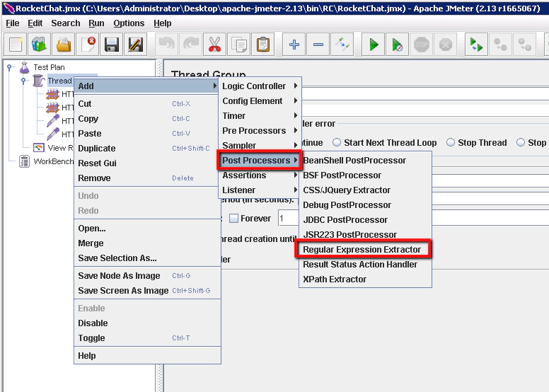Select Remove in context menu

146,178
